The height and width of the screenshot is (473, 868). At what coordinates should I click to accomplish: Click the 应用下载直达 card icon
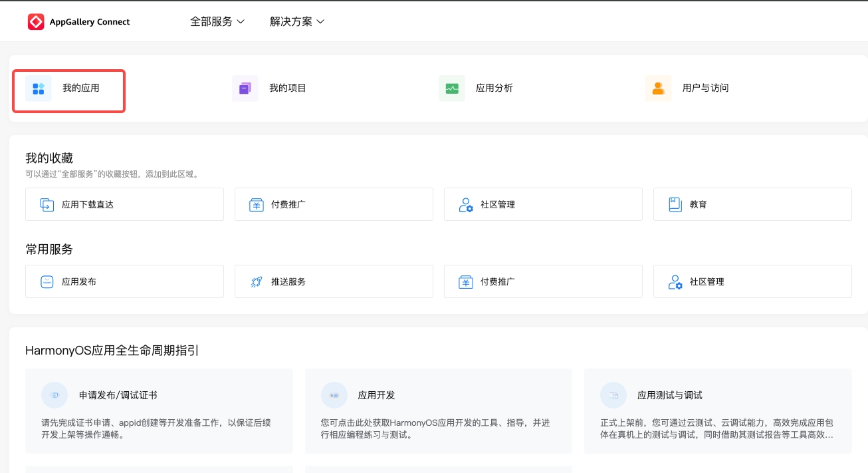[x=47, y=204]
